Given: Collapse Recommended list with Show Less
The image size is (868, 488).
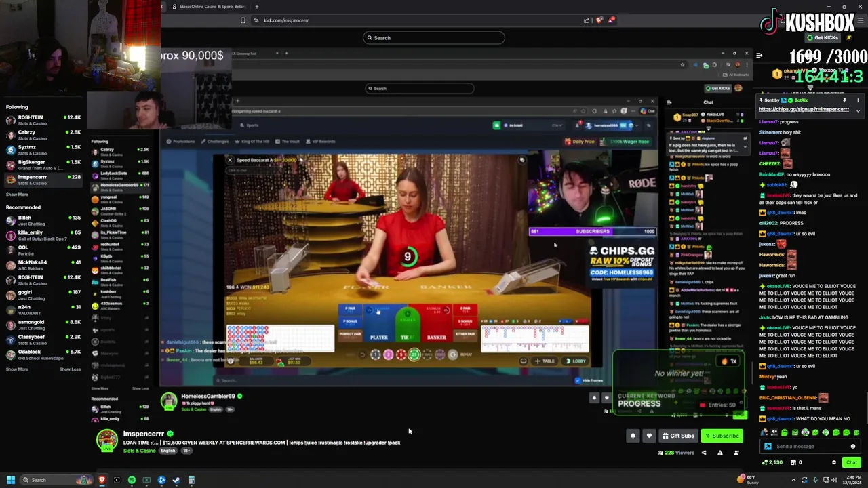Looking at the screenshot, I should (70, 369).
